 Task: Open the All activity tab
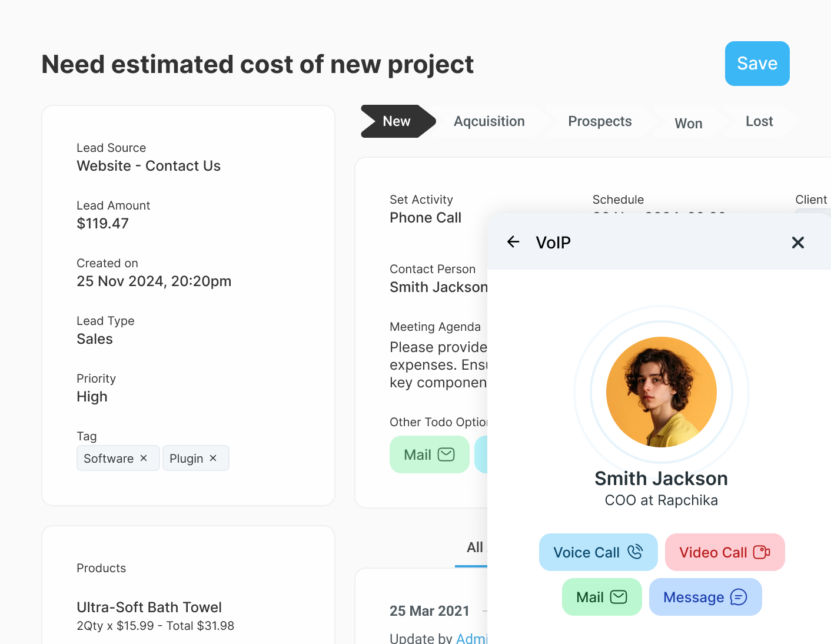474,547
